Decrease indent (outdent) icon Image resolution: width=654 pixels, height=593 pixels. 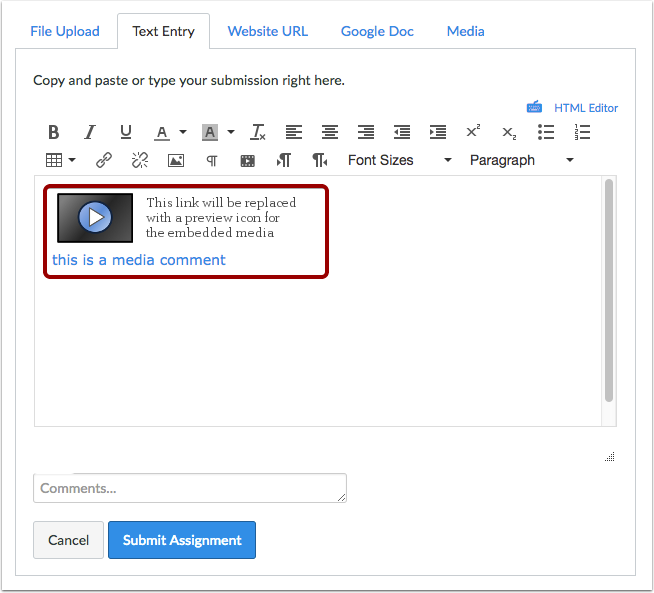pos(402,132)
